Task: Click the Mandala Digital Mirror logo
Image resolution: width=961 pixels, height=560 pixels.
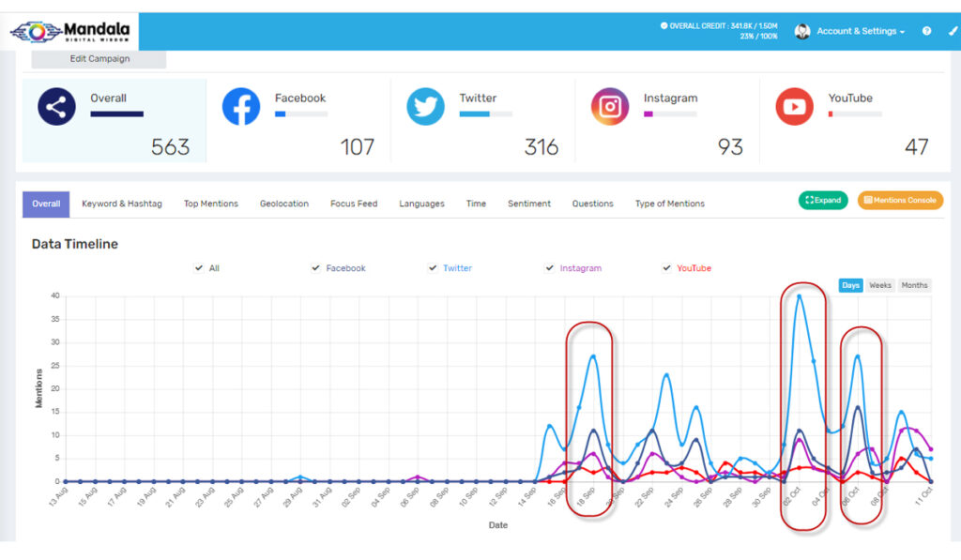Action: click(69, 31)
